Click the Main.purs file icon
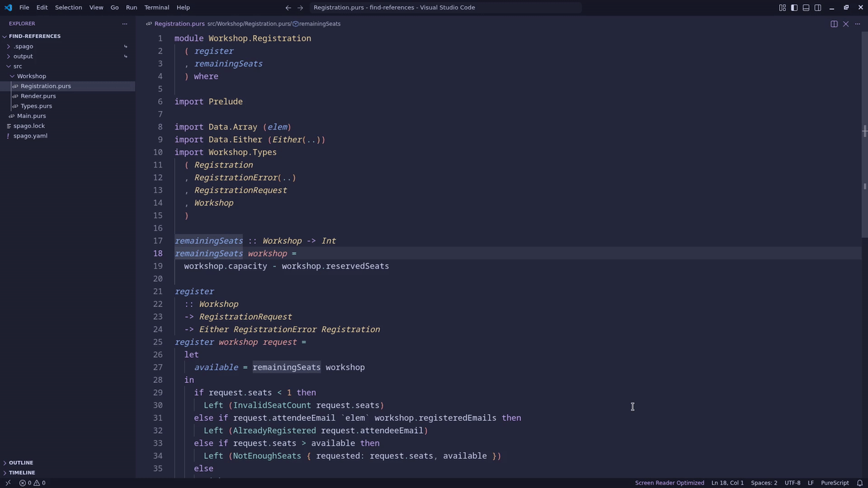This screenshot has width=868, height=488. (x=12, y=116)
